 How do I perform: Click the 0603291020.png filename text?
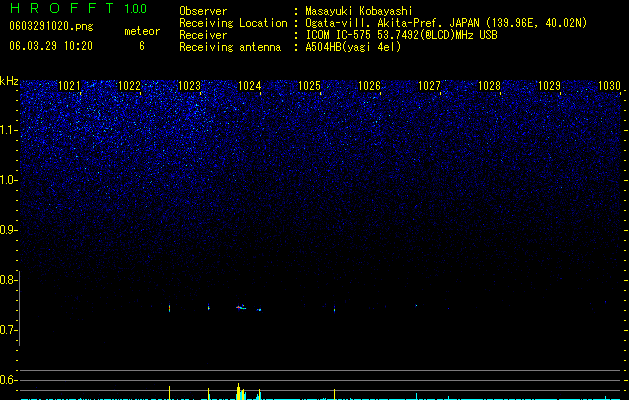tap(51, 27)
